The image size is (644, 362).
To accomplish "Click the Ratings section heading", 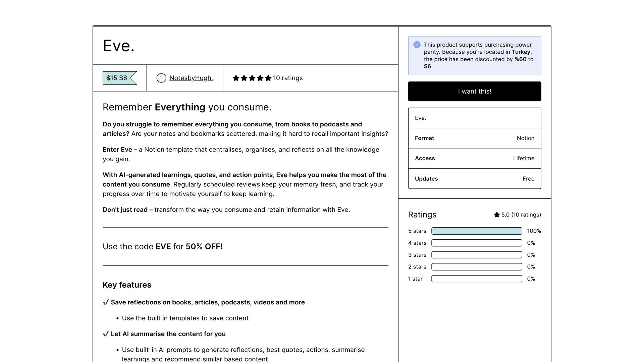I will click(x=422, y=215).
